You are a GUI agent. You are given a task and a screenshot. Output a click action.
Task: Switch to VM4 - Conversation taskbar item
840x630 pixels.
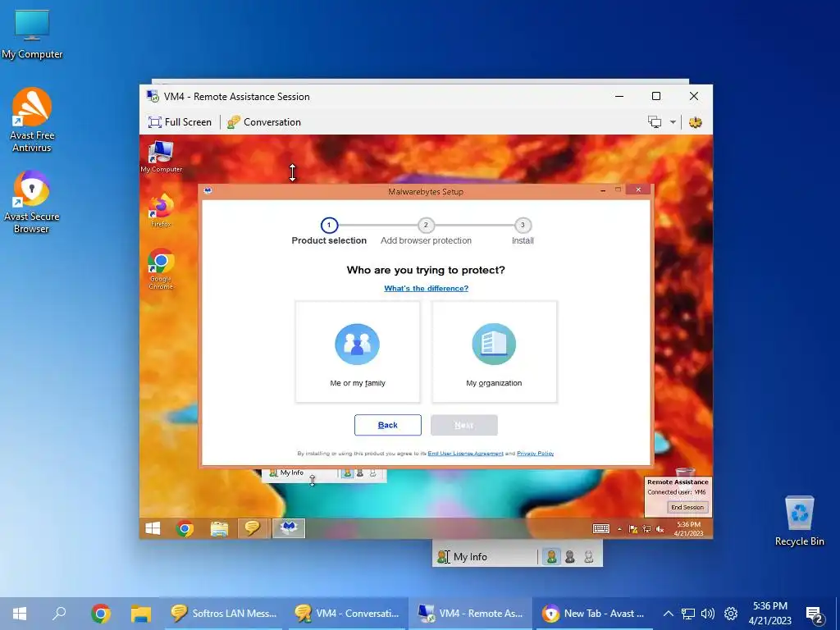347,614
